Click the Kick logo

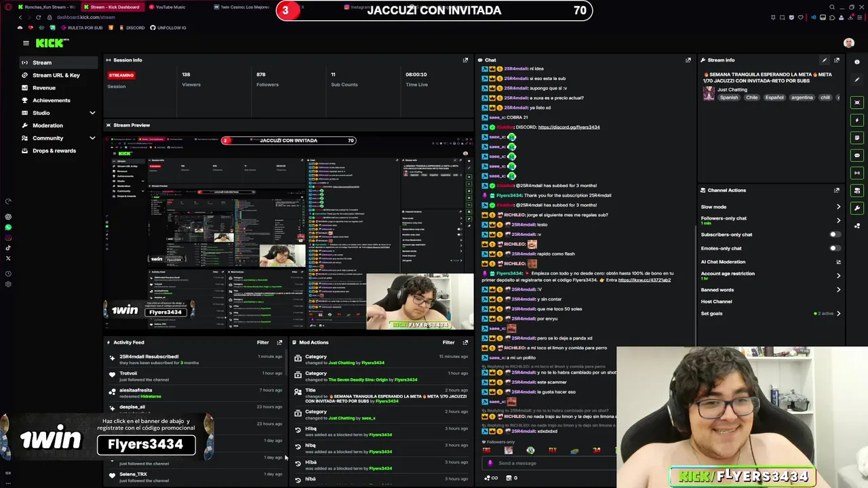tap(52, 43)
